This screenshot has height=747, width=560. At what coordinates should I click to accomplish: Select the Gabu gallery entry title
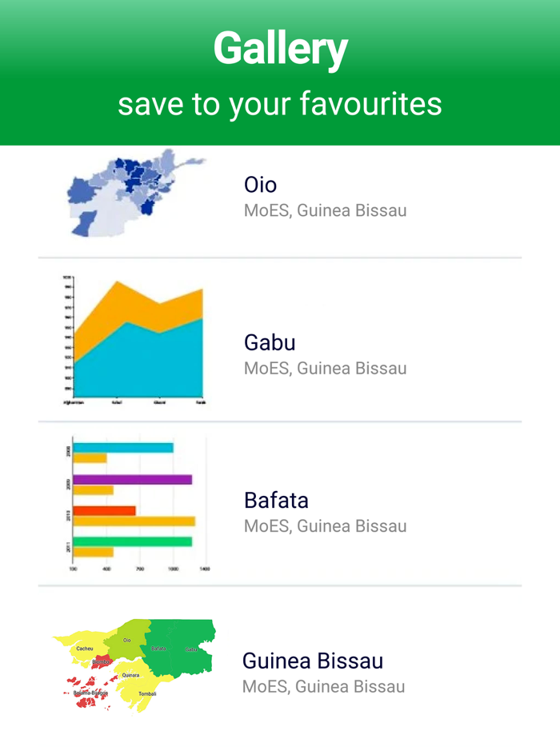coord(270,342)
